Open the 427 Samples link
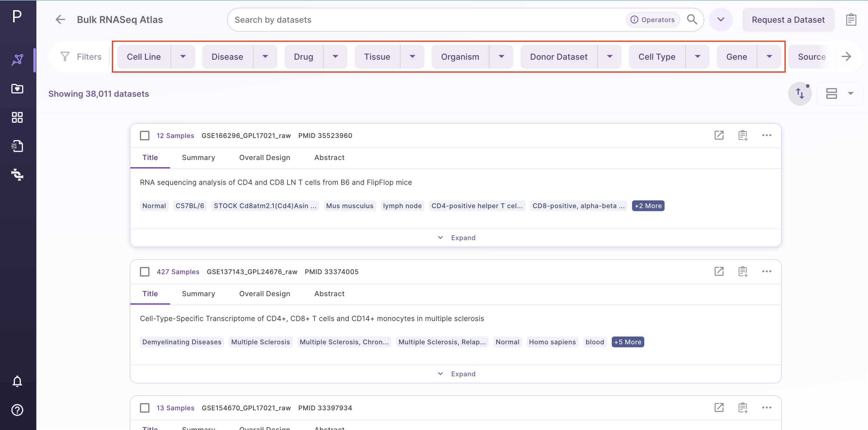Viewport: 868px width, 430px height. (178, 272)
